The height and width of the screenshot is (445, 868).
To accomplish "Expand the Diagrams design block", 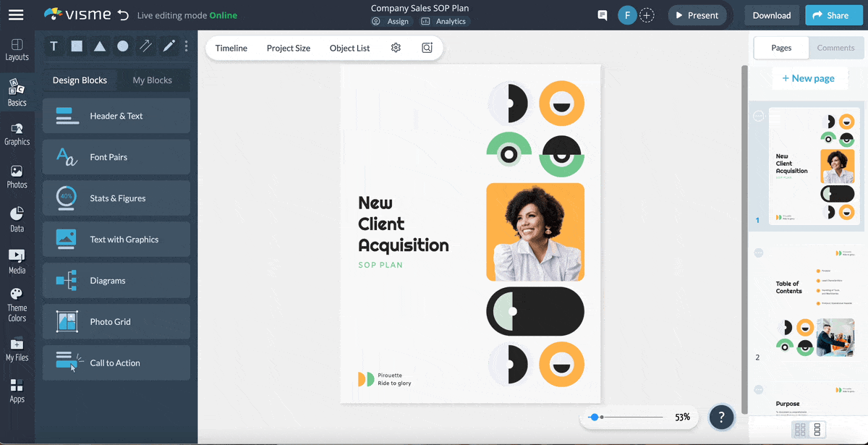I will click(116, 281).
